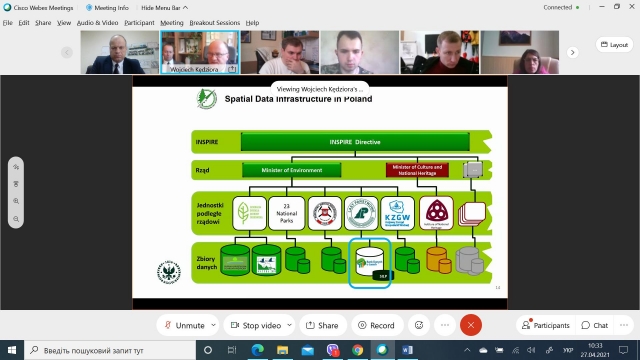
Task: Zoom in on shared content
Action: point(16,201)
